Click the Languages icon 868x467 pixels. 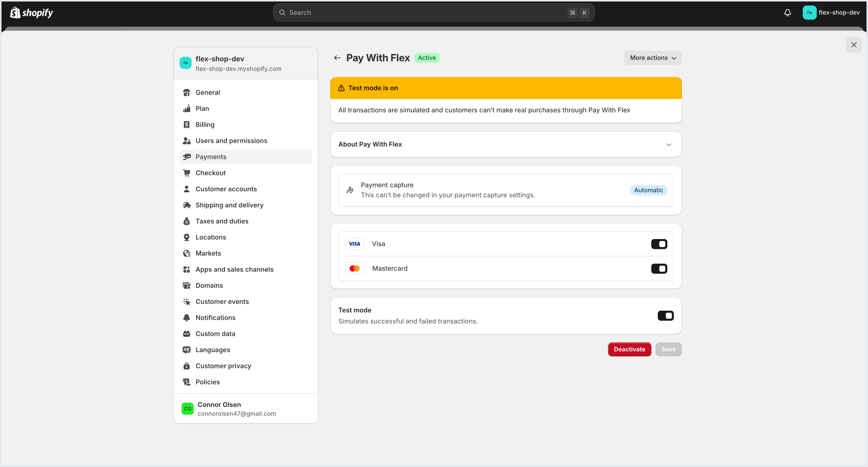coord(186,350)
